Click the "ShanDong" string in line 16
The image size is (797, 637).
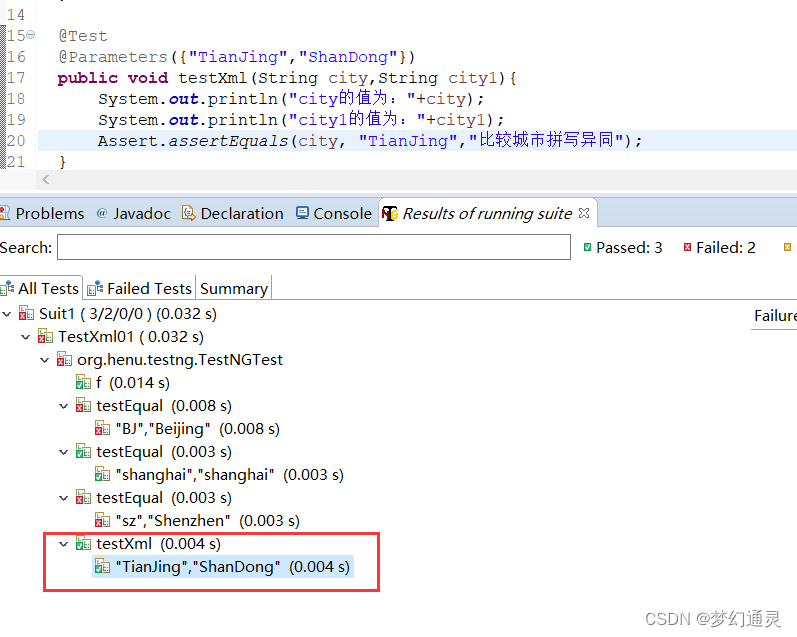[x=348, y=57]
